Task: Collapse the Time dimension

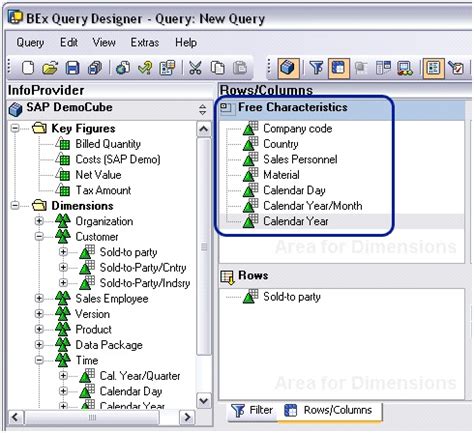Action: (39, 360)
